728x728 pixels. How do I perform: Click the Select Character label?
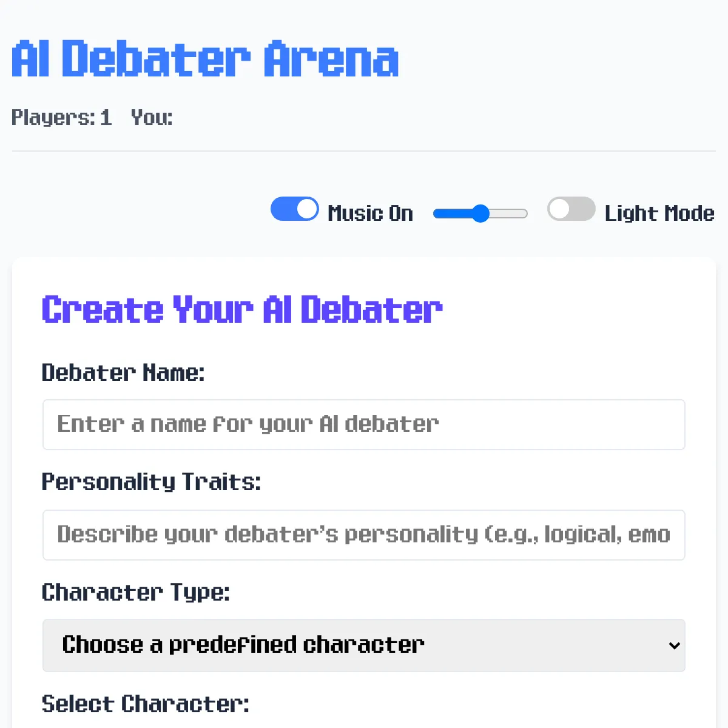tap(146, 704)
